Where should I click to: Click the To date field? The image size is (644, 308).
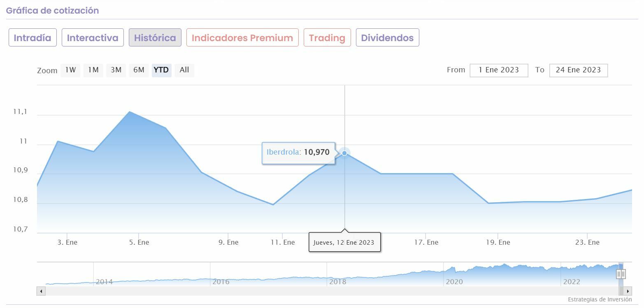point(578,70)
